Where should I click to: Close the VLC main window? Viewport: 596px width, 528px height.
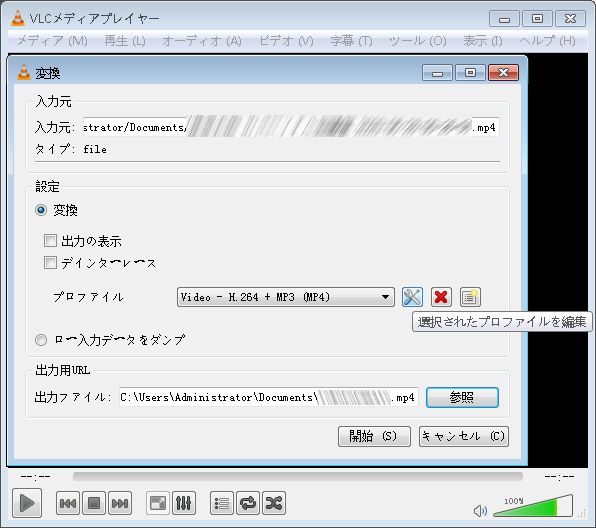click(570, 18)
